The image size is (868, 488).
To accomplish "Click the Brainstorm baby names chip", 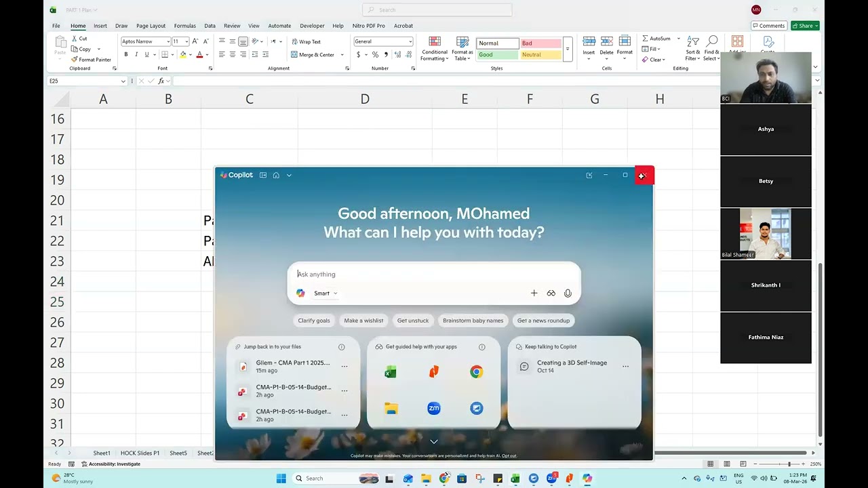I will (x=473, y=321).
